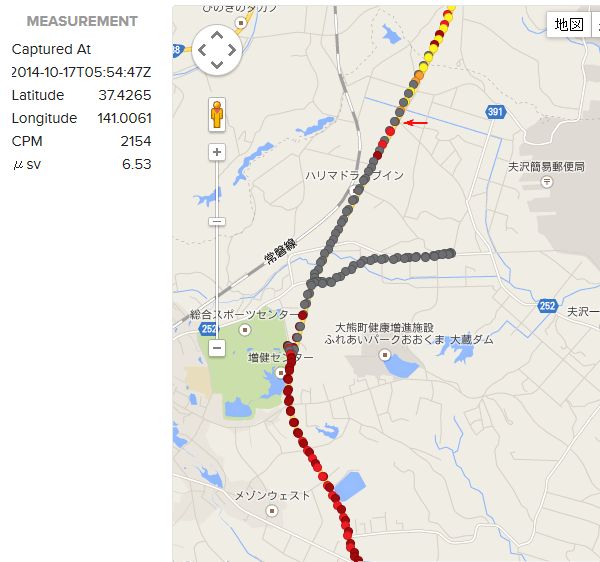This screenshot has width=600, height=562.
Task: Click the 夫沢簡易郵便局 post office marker
Action: 547,182
